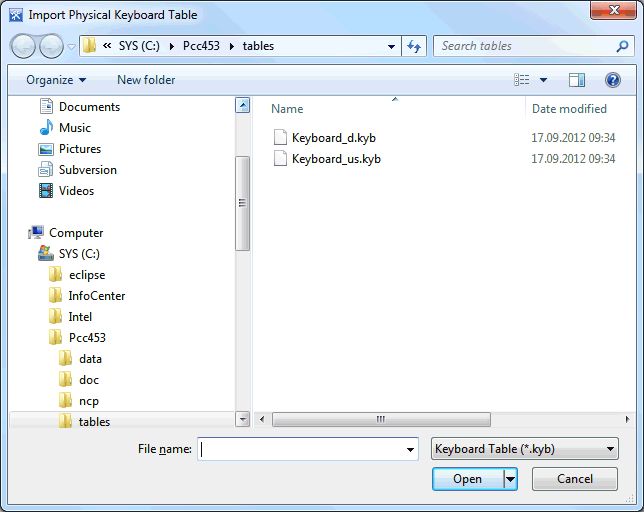Click the Pcc453 breadcrumb segment
644x512 pixels.
point(201,46)
